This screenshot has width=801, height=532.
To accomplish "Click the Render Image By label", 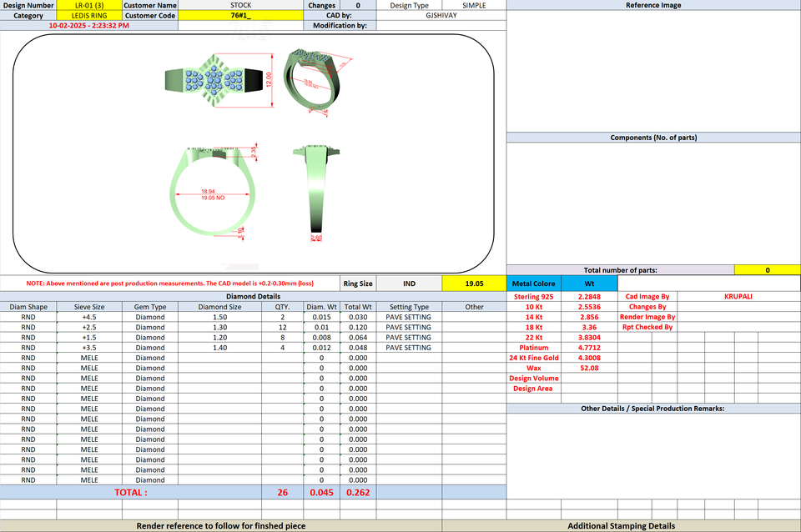I will click(647, 317).
